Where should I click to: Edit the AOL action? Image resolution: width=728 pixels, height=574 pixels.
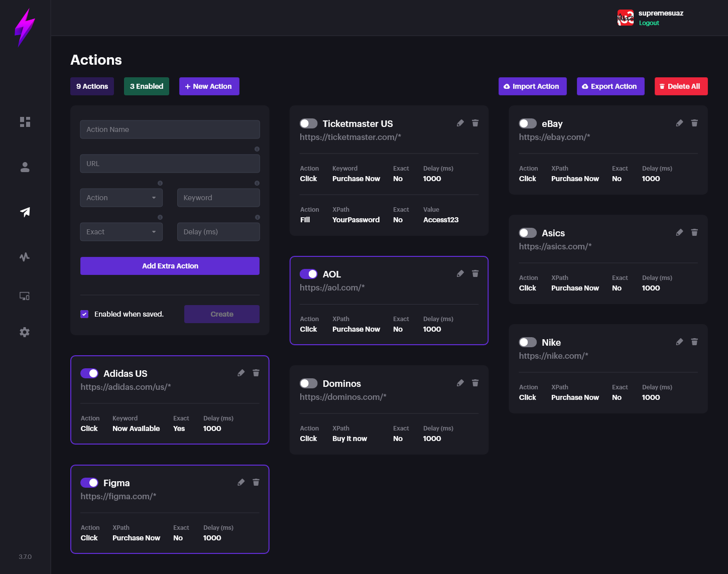click(460, 273)
